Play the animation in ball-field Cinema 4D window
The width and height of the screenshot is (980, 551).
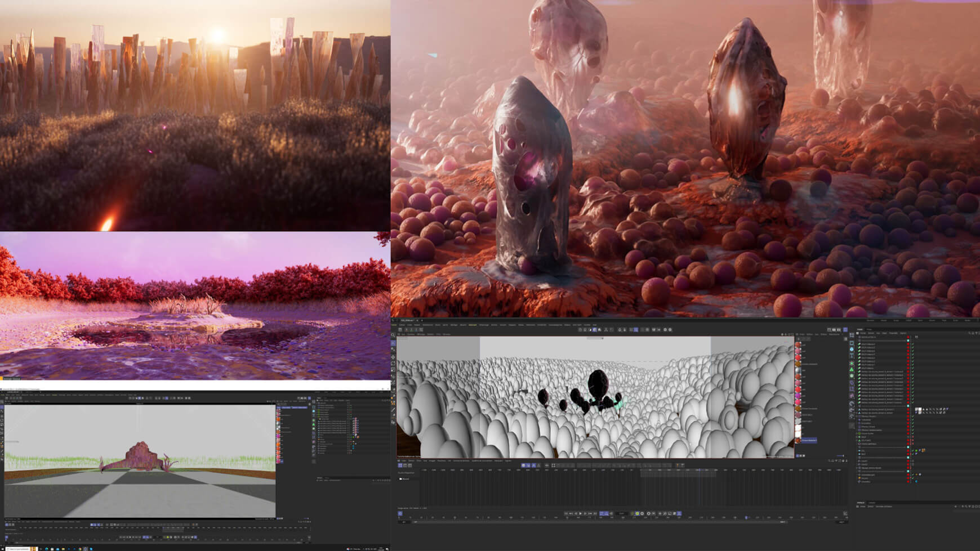click(x=580, y=513)
